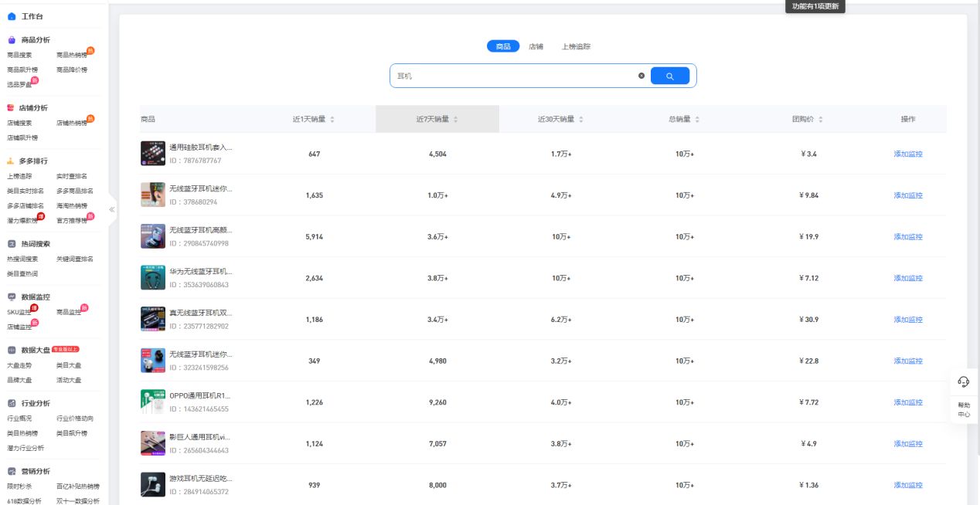This screenshot has height=505, width=980.
Task: Collapse the sidebar with the double-chevron handle
Action: [x=111, y=209]
